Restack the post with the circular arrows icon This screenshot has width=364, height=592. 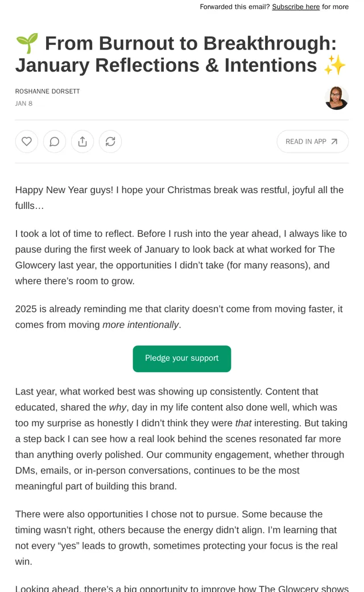click(x=110, y=142)
